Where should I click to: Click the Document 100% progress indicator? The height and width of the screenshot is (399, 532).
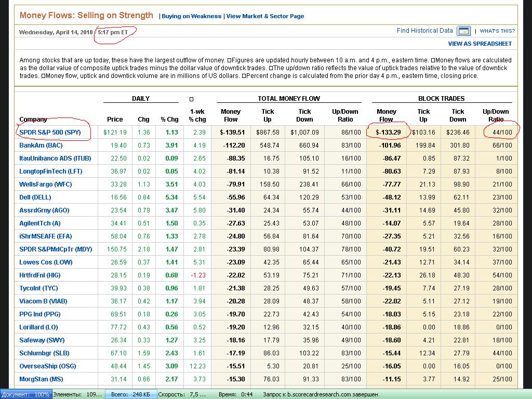point(25,394)
